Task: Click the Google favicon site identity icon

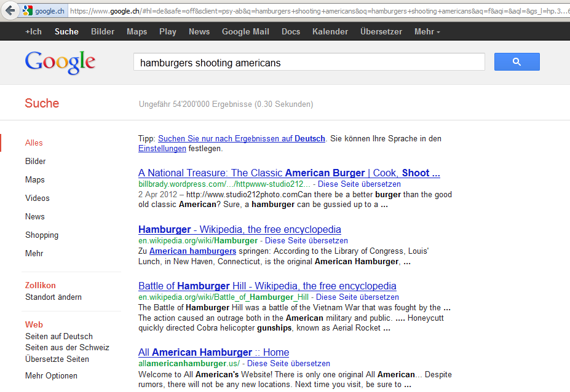Action: click(28, 11)
